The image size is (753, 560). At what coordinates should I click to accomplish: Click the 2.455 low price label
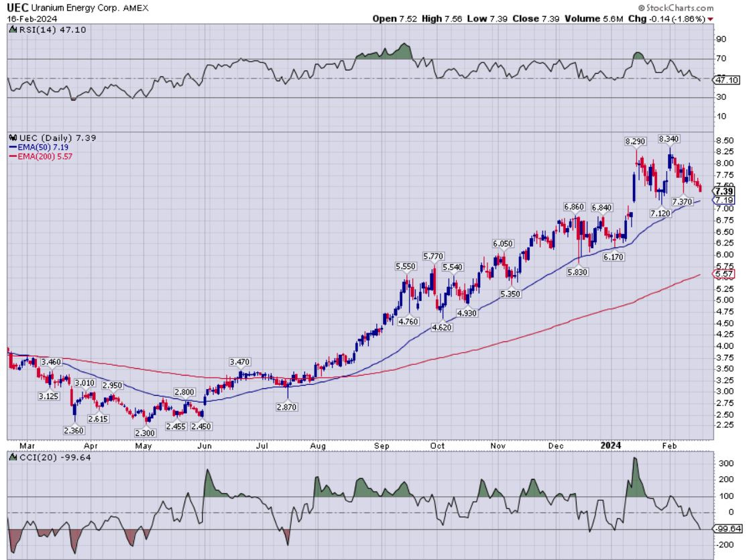tap(176, 427)
